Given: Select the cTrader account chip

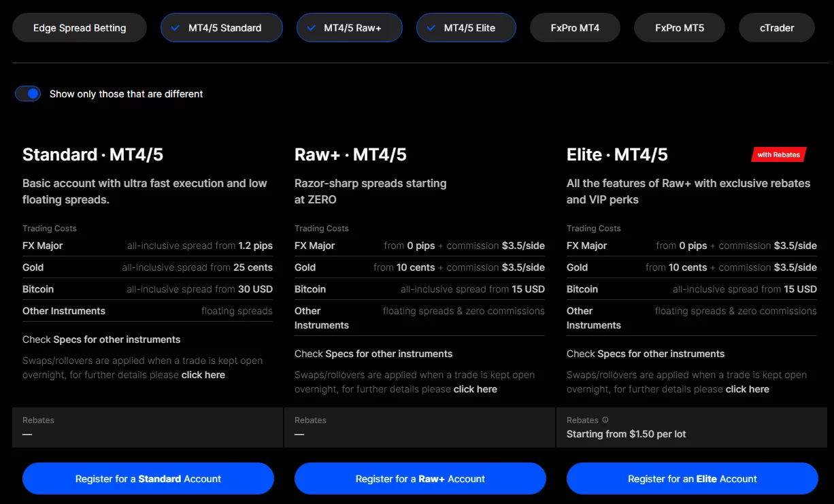Looking at the screenshot, I should click(x=777, y=28).
